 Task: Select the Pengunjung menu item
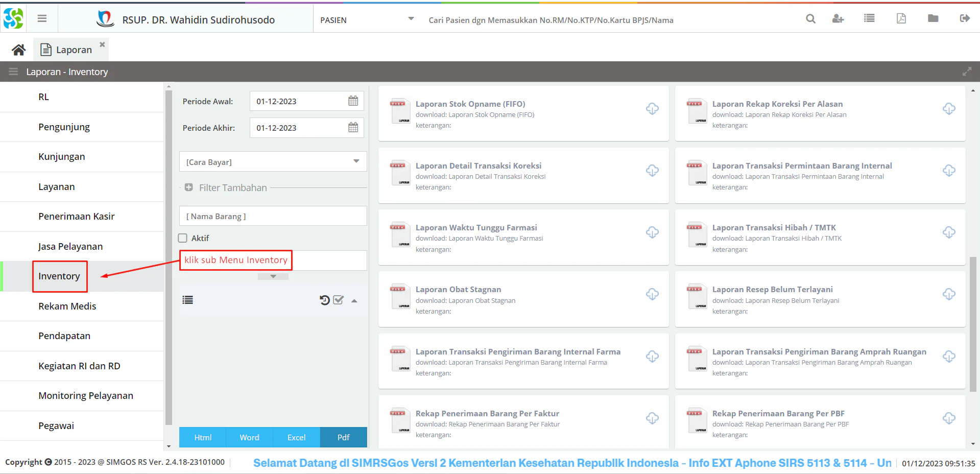click(x=82, y=127)
